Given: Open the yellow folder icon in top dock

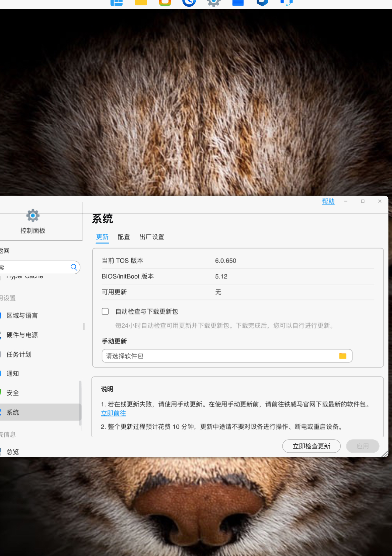Looking at the screenshot, I should 141,3.
